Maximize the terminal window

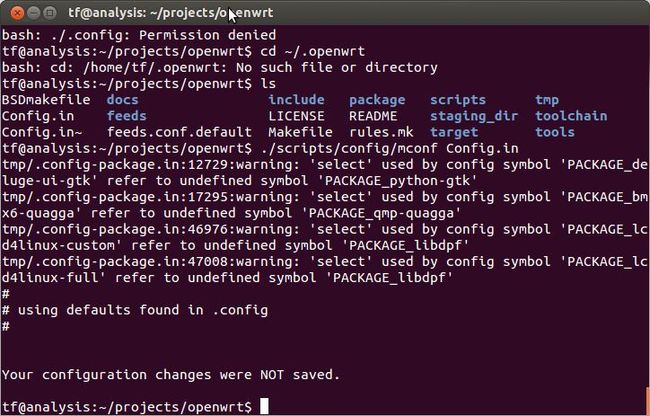(x=50, y=13)
